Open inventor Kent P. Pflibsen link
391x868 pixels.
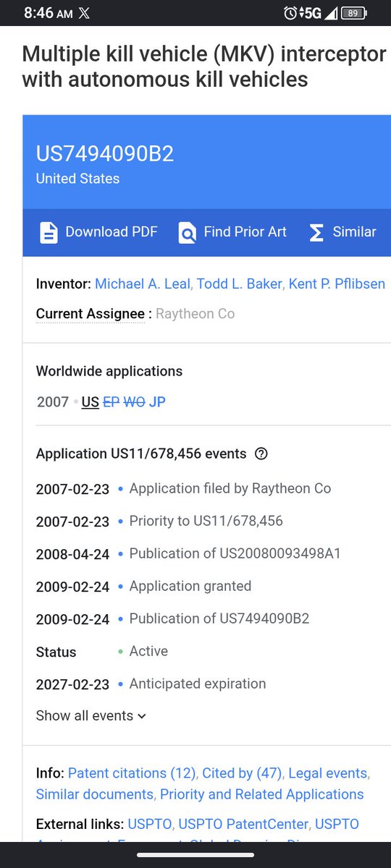pyautogui.click(x=337, y=284)
